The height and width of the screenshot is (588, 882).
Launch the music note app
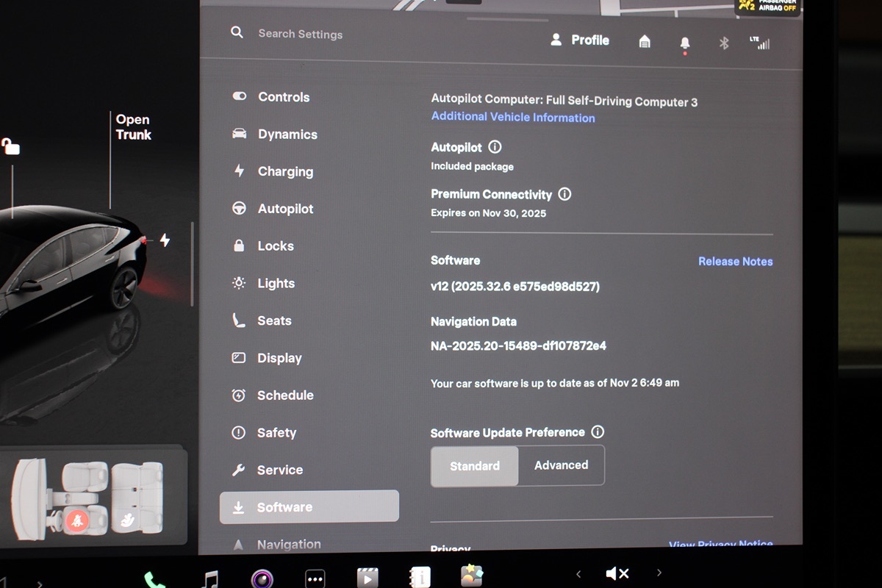(210, 578)
